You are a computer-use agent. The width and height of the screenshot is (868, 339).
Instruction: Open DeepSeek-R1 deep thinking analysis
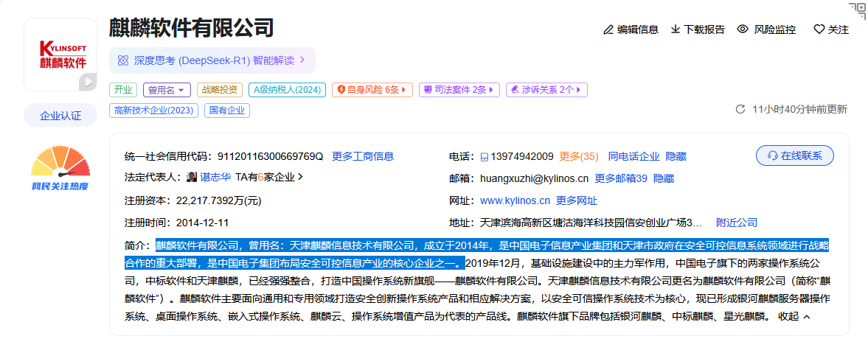212,60
